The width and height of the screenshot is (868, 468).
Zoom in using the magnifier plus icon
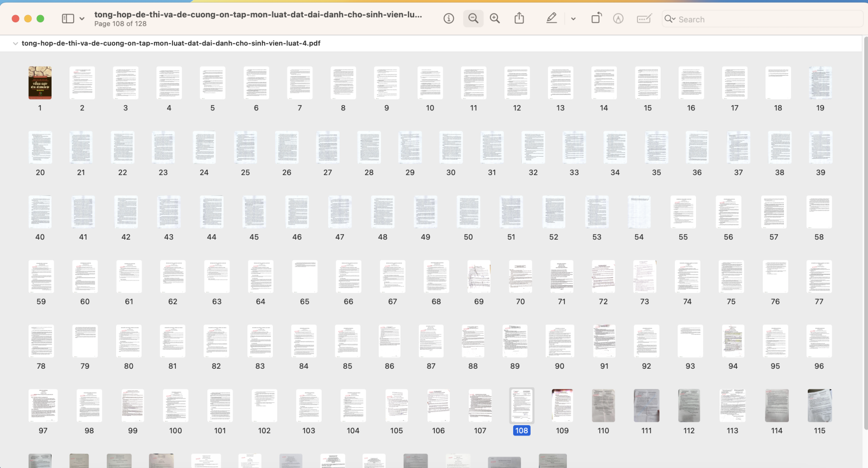click(495, 18)
